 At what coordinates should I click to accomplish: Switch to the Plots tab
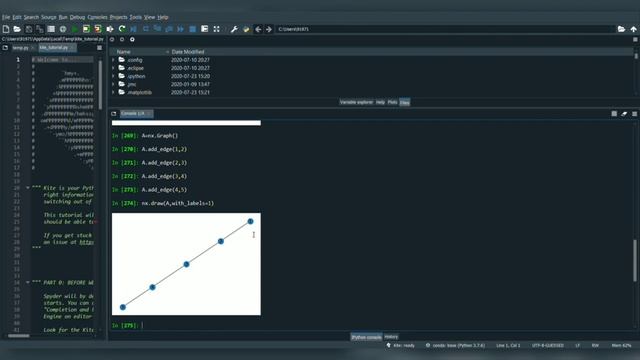[392, 102]
